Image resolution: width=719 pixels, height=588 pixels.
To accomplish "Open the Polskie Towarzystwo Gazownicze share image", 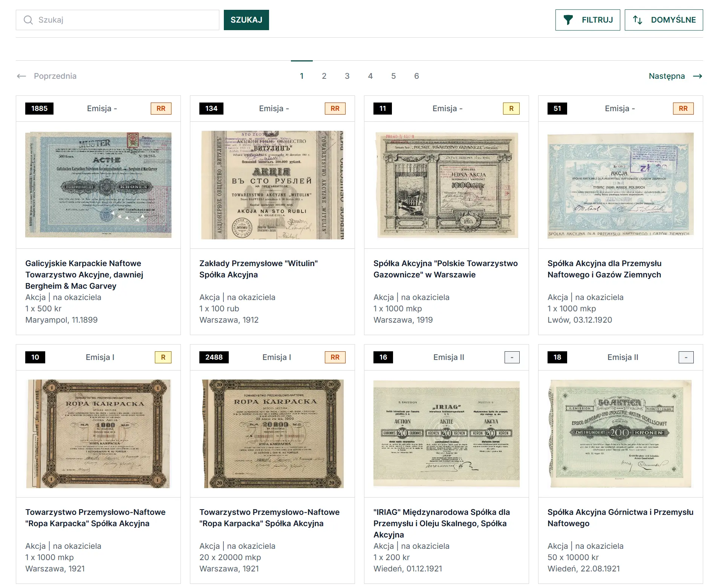I will 447,185.
